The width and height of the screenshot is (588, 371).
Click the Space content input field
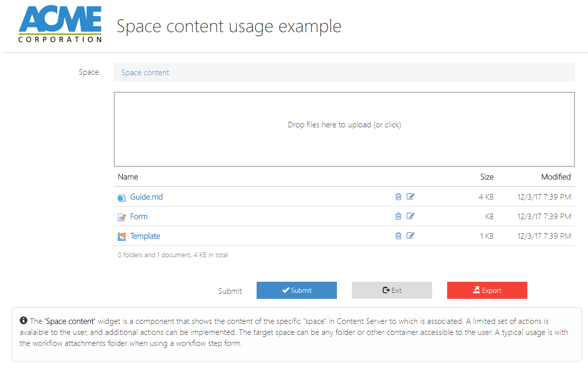[x=344, y=72]
